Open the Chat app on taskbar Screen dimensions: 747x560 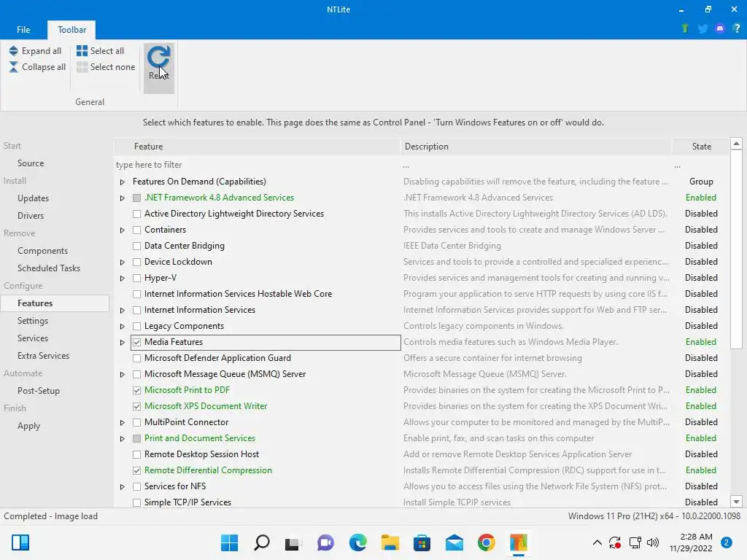pyautogui.click(x=325, y=542)
